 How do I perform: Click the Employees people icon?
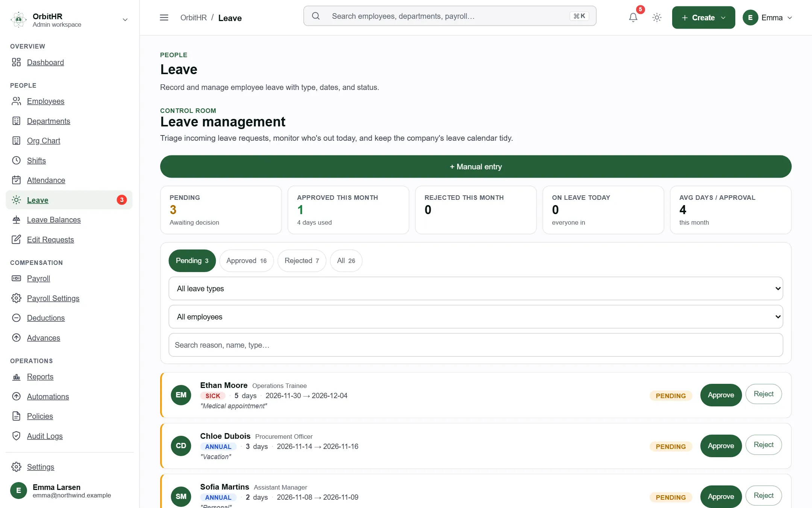(16, 101)
